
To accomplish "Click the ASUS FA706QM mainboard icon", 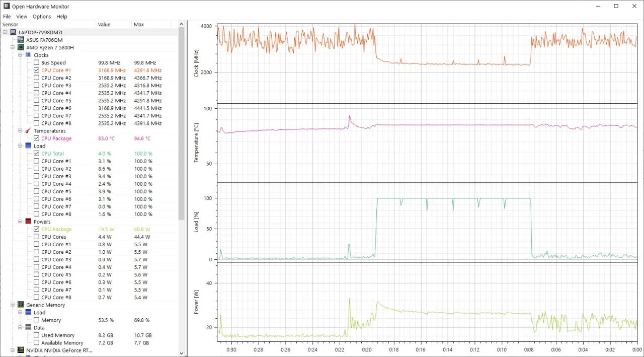I will click(21, 40).
